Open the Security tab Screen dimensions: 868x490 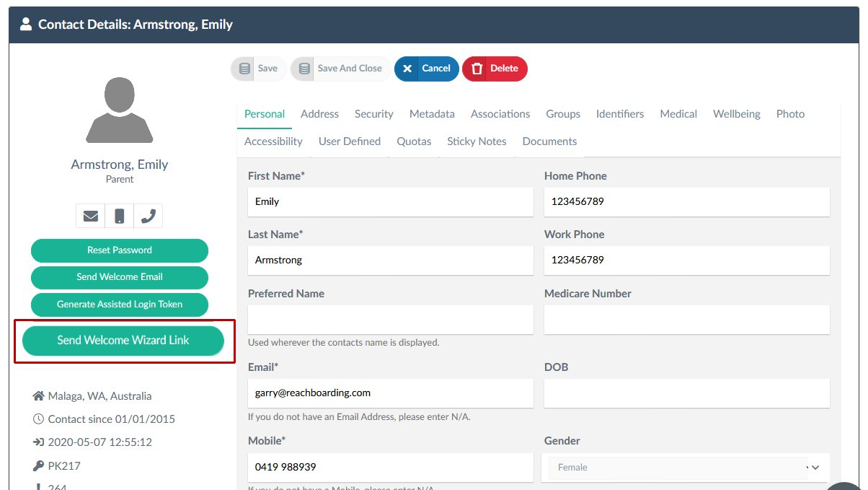click(374, 114)
